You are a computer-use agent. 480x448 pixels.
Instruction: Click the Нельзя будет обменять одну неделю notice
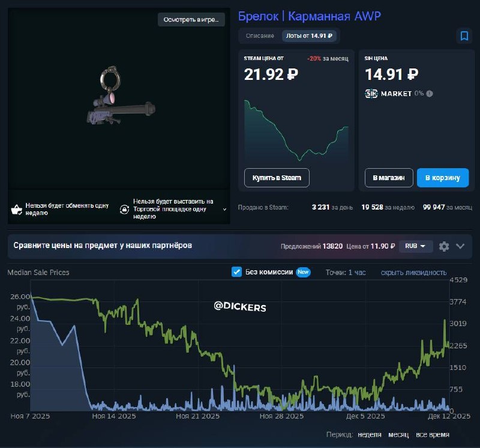67,209
